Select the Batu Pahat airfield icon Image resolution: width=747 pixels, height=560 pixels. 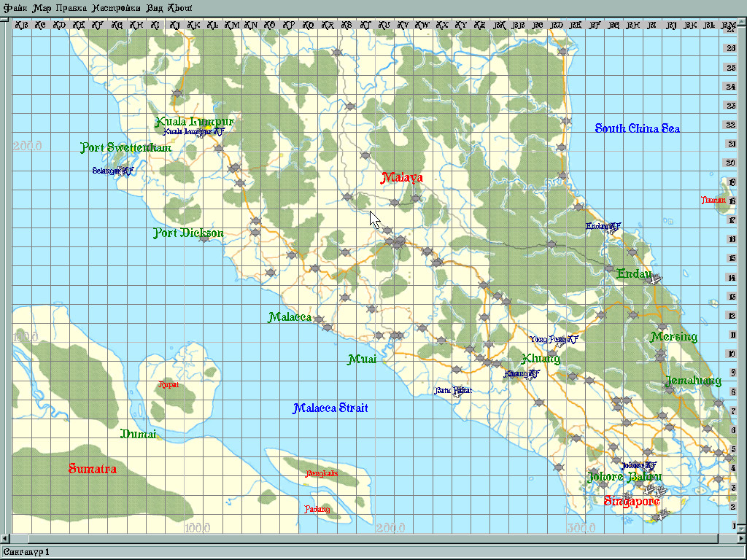coord(457,392)
